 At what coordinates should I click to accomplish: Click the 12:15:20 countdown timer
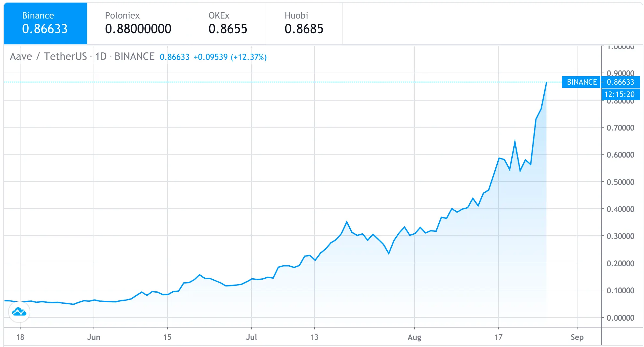pyautogui.click(x=620, y=94)
